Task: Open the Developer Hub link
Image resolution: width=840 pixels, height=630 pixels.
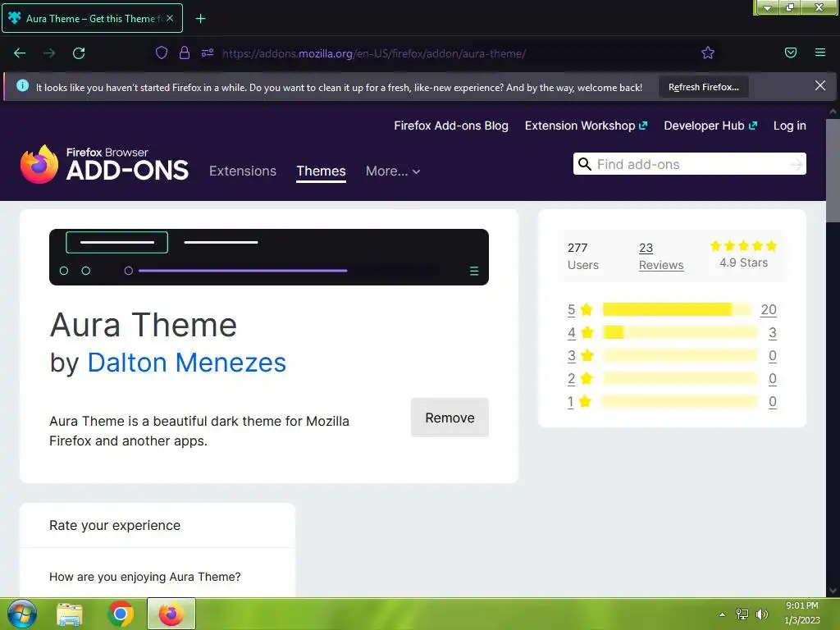Action: point(710,126)
